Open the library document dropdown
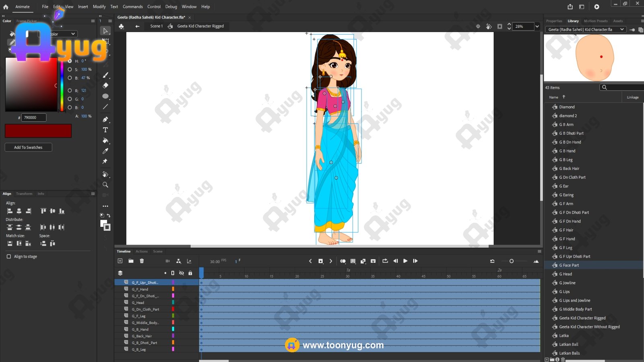This screenshot has width=644, height=362. tap(585, 29)
